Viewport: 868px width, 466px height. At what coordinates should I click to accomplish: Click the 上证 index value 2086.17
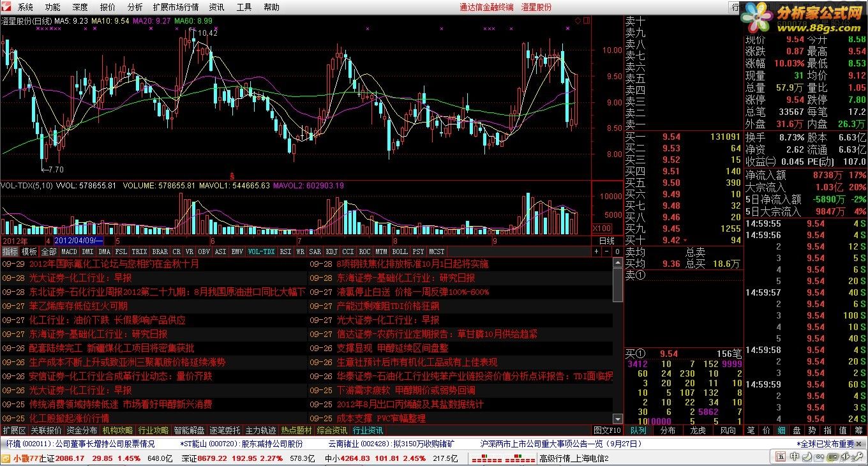70,458
